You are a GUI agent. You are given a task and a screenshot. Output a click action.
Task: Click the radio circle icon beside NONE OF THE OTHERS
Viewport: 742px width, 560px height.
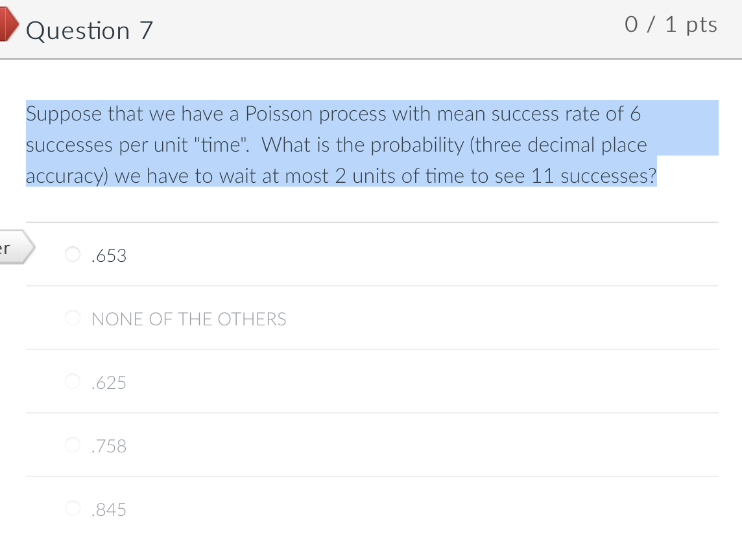click(x=73, y=318)
